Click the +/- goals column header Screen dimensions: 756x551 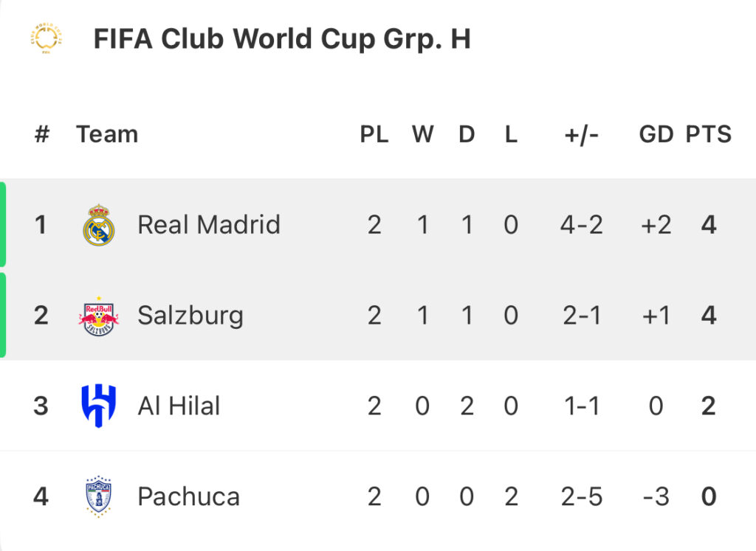click(582, 134)
